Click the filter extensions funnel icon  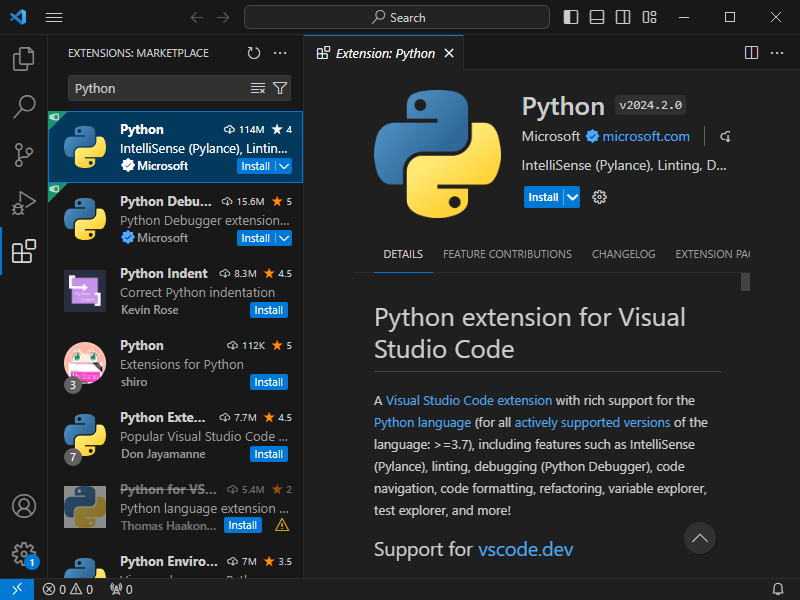[x=280, y=88]
